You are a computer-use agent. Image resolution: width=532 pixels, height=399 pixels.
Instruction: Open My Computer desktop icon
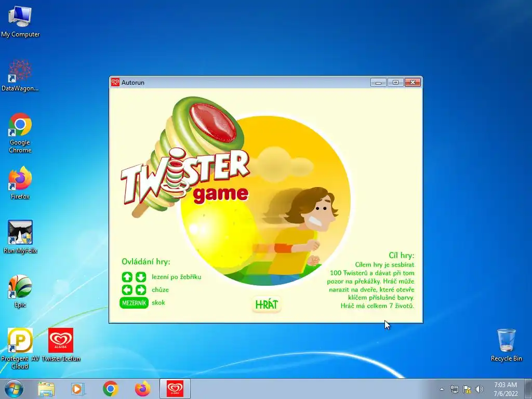(x=20, y=21)
